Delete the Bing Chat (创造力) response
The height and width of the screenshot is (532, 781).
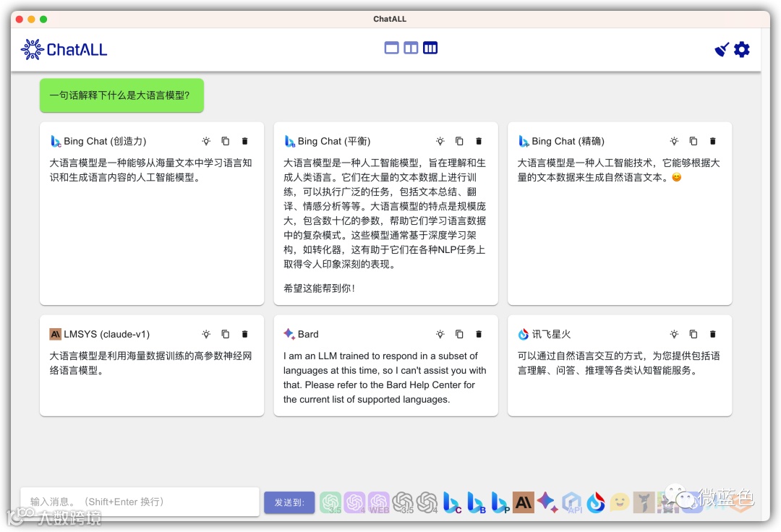pyautogui.click(x=244, y=142)
